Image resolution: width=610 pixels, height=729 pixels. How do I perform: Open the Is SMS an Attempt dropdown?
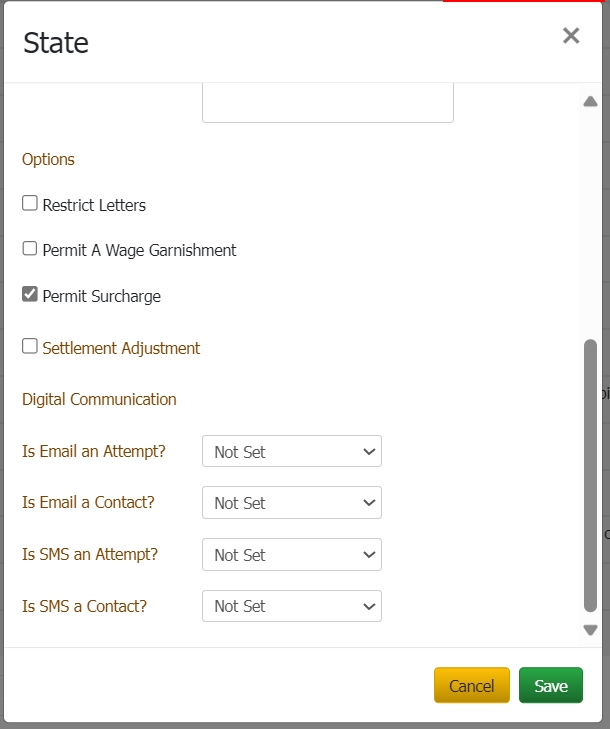coord(291,555)
